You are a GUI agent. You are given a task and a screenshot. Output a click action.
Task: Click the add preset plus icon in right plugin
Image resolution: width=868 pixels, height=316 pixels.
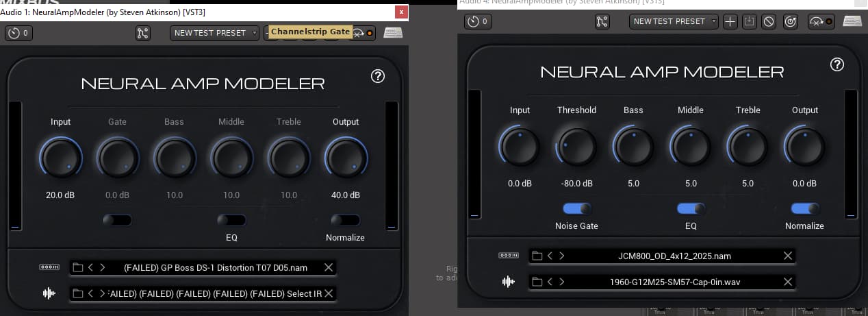pyautogui.click(x=730, y=21)
